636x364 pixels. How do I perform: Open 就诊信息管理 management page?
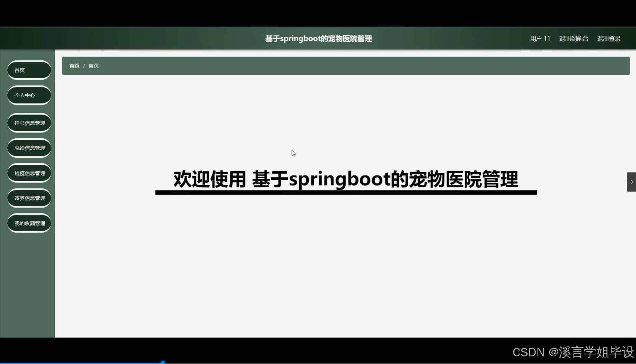pos(29,148)
